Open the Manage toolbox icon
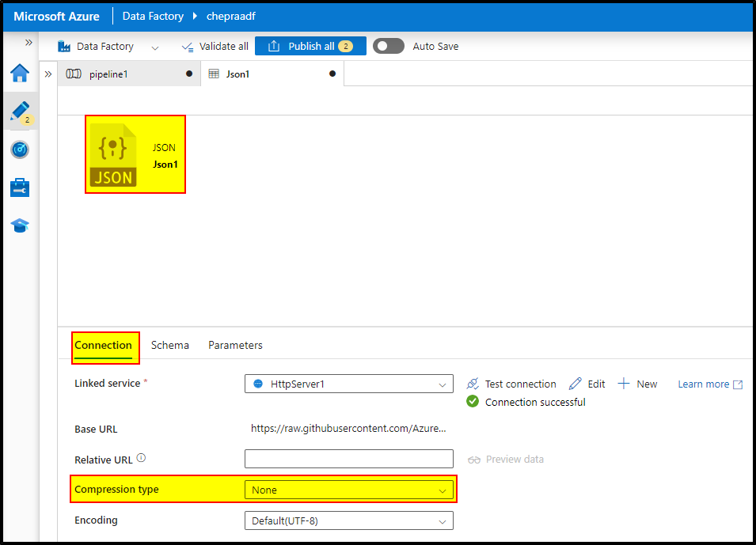The image size is (756, 545). (x=20, y=187)
